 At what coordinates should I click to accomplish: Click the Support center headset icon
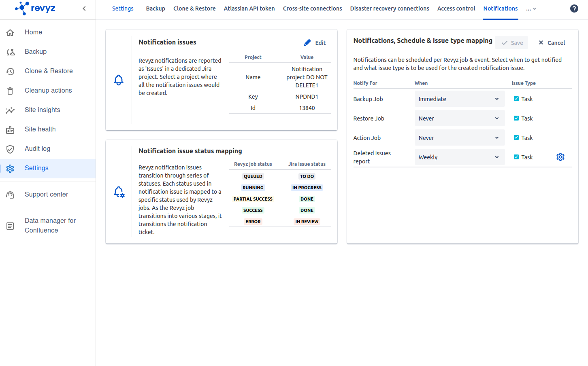click(x=11, y=195)
